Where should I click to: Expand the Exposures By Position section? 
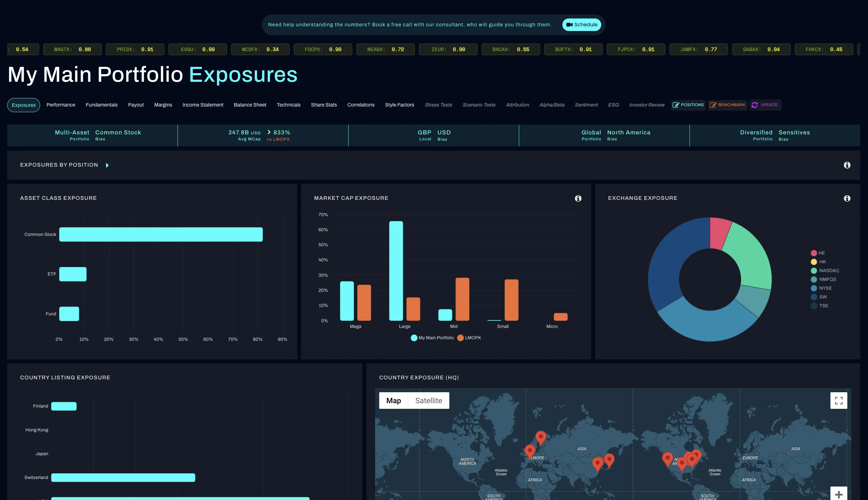107,165
